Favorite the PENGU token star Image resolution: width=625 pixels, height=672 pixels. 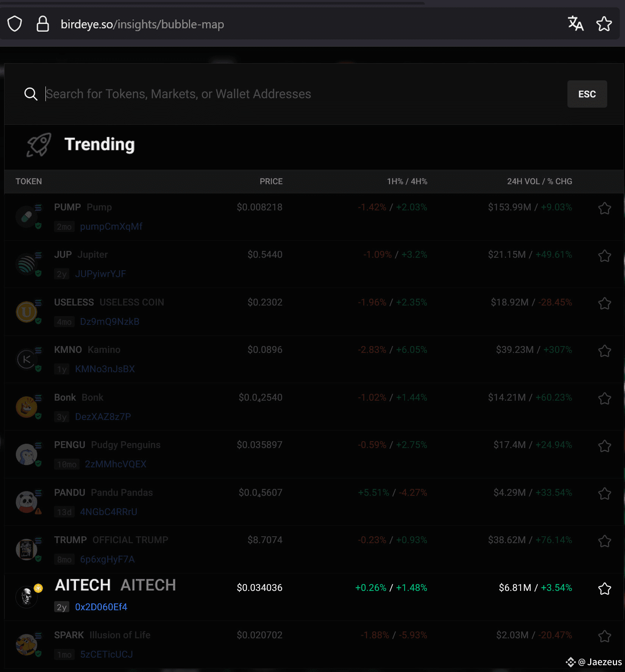click(x=605, y=446)
